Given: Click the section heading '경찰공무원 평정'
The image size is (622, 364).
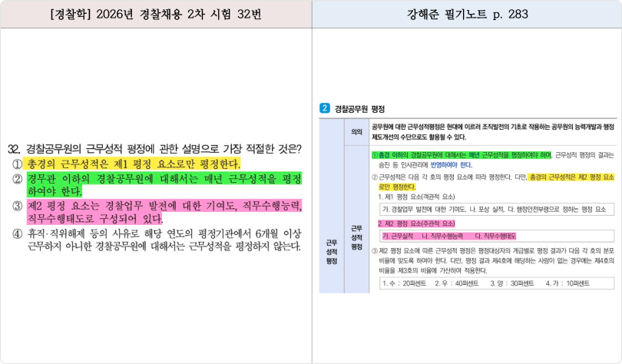Looking at the screenshot, I should [x=360, y=108].
